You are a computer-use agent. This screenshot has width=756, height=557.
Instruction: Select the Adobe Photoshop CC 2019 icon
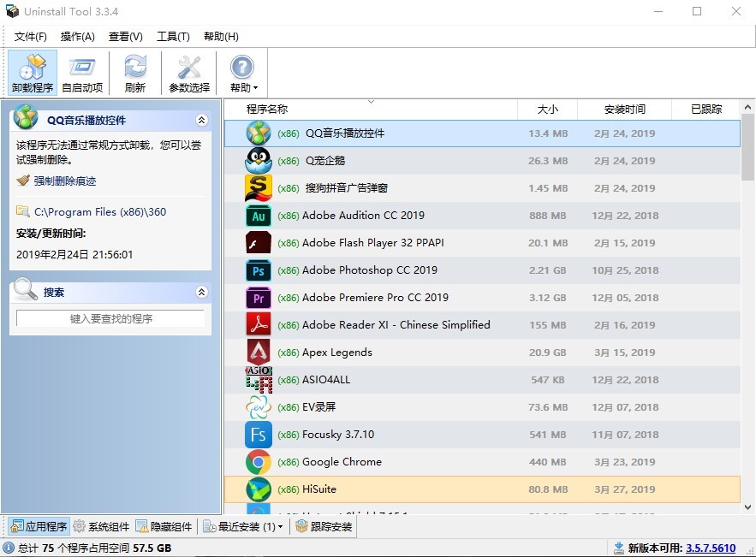click(258, 270)
